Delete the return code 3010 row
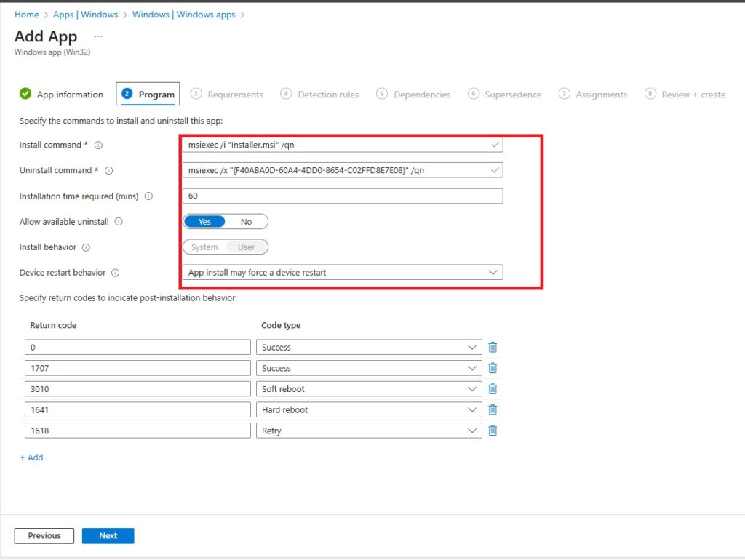This screenshot has height=560, width=745. click(493, 389)
